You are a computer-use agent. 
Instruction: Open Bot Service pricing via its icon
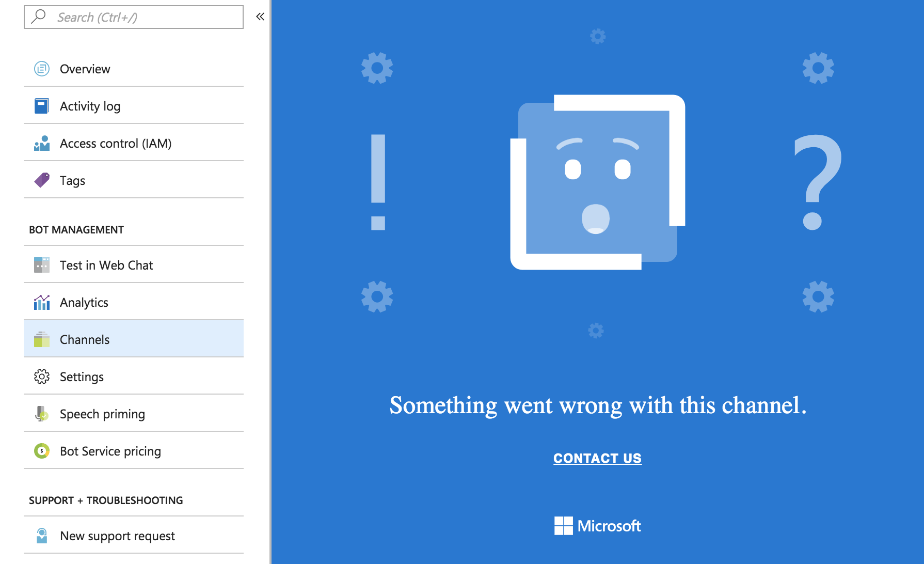pyautogui.click(x=42, y=451)
